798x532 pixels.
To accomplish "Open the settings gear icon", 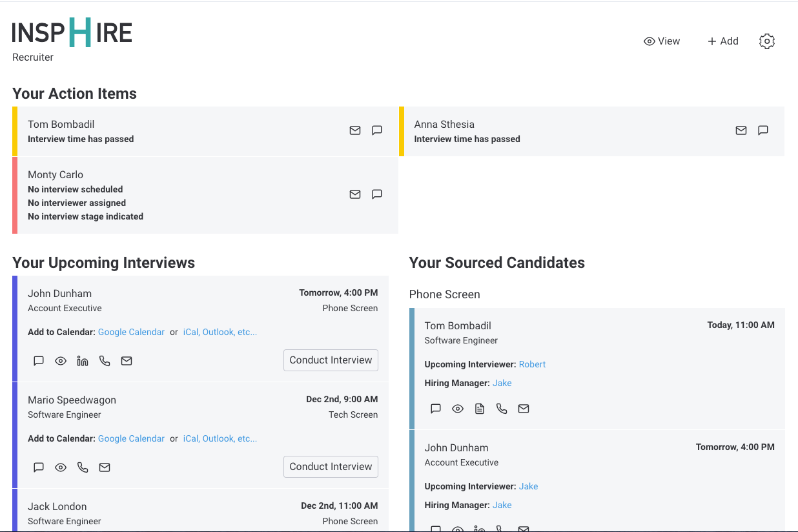I will pos(766,41).
